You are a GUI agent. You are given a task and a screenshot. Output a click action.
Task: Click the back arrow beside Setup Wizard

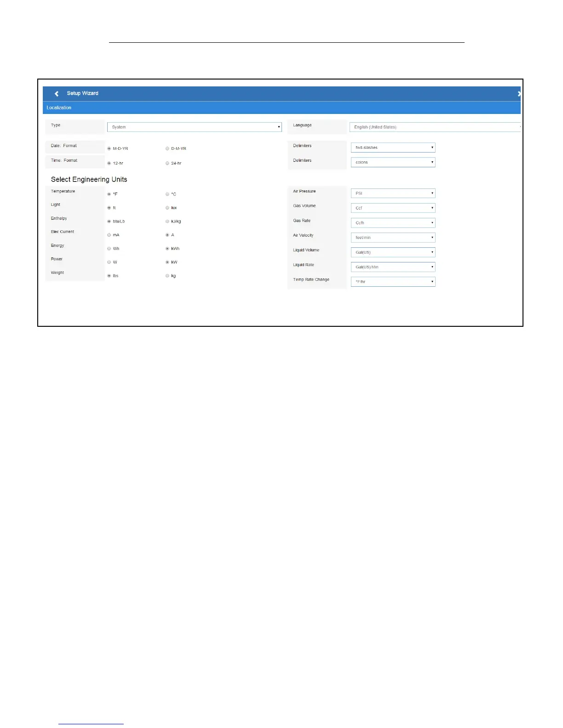click(57, 93)
